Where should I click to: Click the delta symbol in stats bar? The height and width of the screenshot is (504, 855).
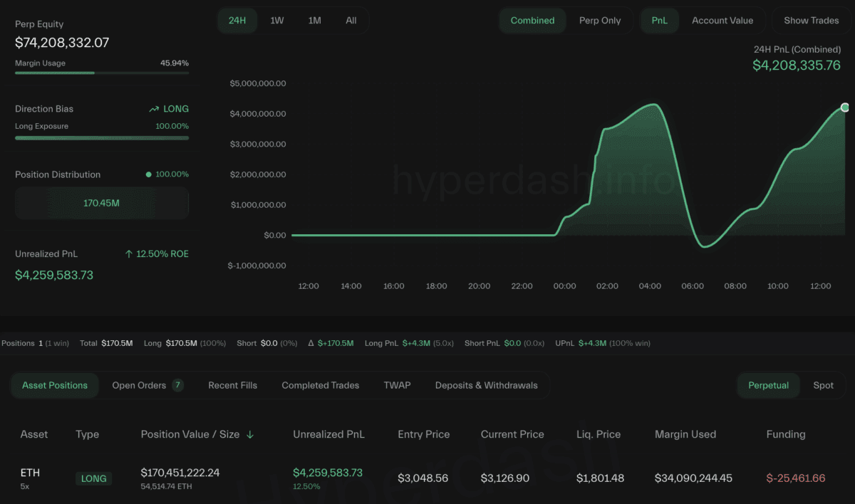tap(311, 343)
